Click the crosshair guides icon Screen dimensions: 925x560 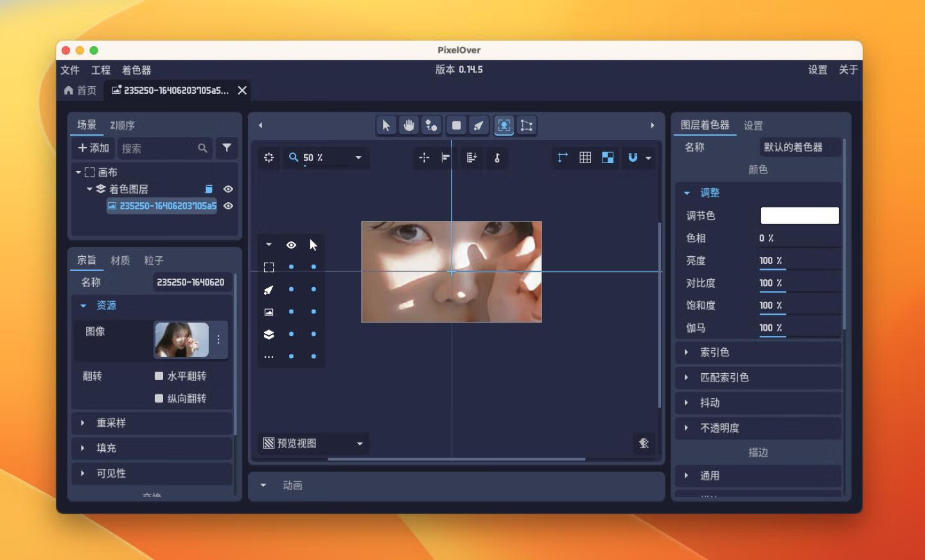pos(424,157)
